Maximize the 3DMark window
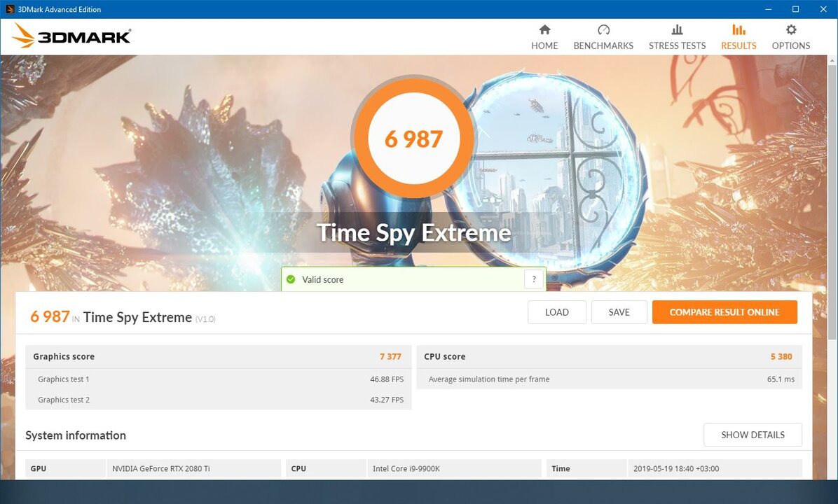This screenshot has width=838, height=504. [x=795, y=9]
